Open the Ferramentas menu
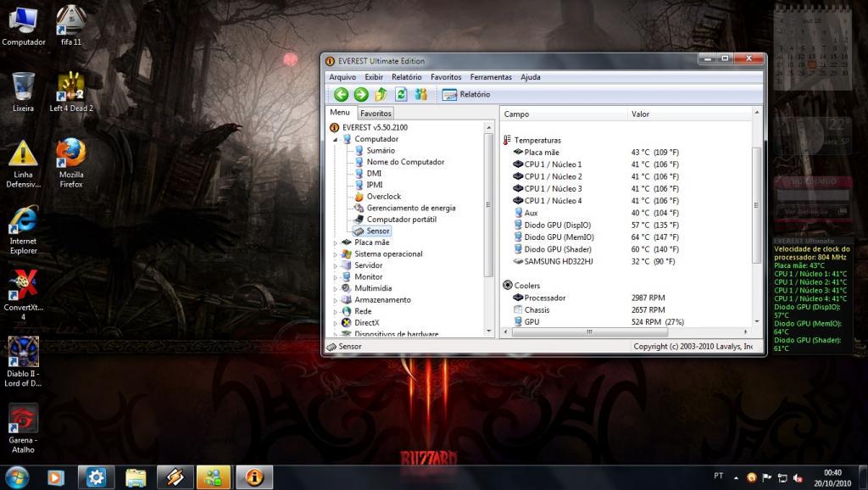868x490 pixels. pyautogui.click(x=491, y=77)
